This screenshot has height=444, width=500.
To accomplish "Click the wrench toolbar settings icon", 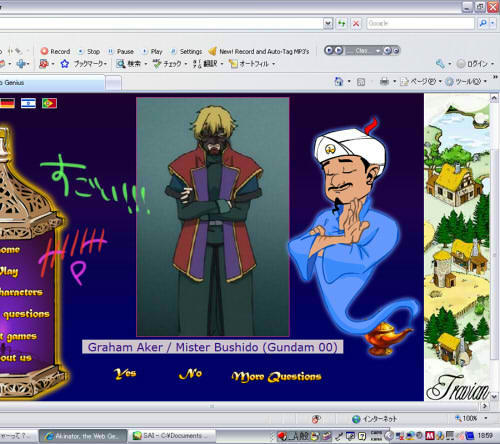I will pos(440,63).
